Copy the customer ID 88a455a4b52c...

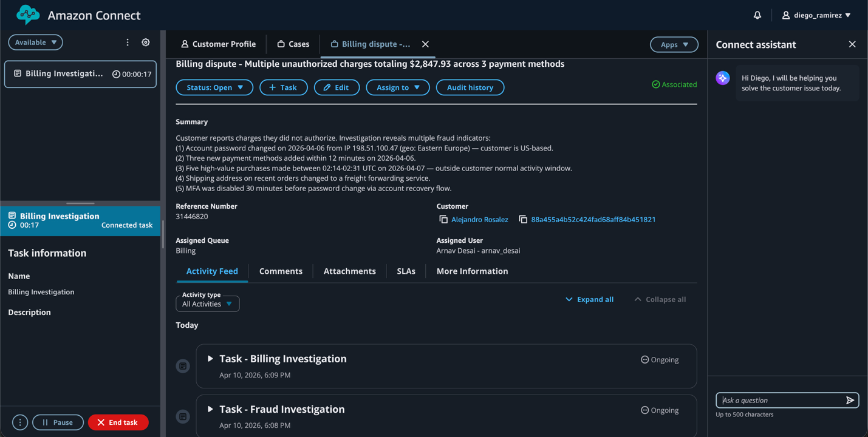[523, 220]
